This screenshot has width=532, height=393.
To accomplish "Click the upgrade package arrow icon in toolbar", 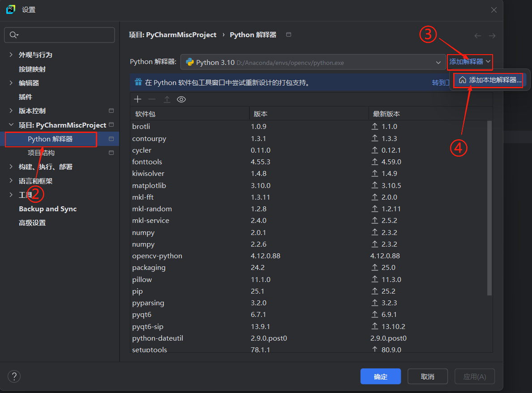I will pyautogui.click(x=167, y=99).
